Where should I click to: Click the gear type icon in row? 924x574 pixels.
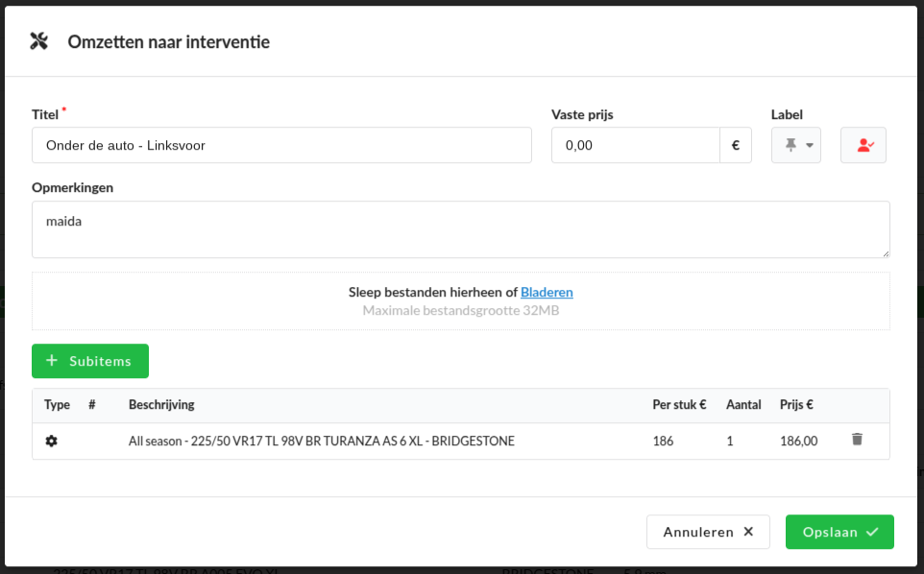(x=51, y=442)
